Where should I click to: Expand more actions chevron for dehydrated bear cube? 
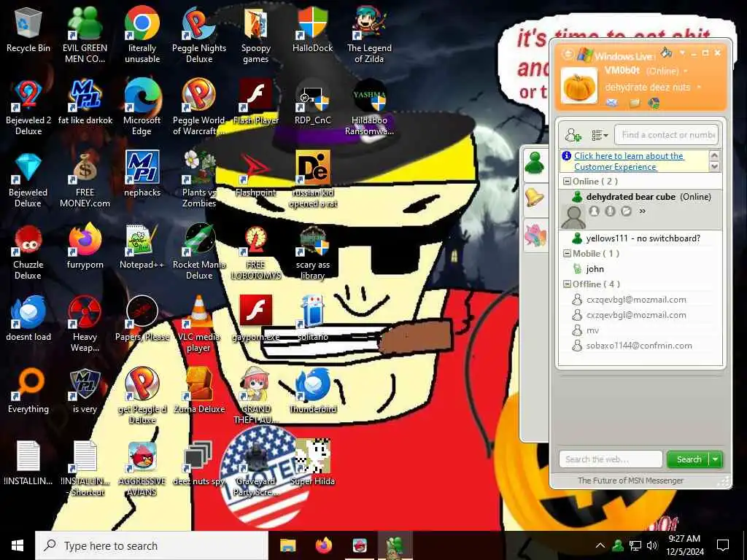(x=642, y=211)
